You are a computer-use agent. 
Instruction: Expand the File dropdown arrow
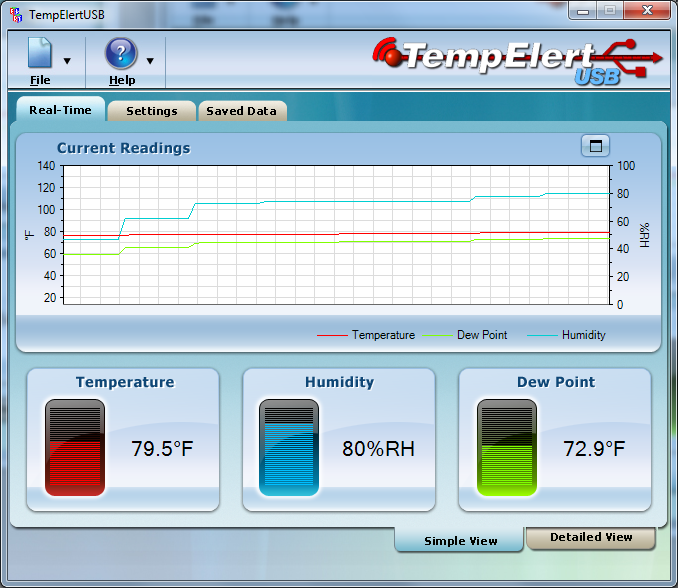click(x=67, y=61)
